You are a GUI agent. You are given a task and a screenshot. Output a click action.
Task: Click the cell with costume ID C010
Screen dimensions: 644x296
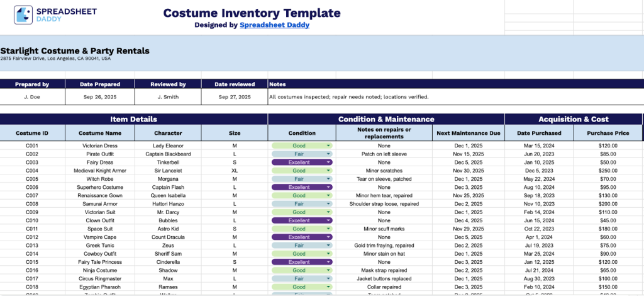point(32,220)
